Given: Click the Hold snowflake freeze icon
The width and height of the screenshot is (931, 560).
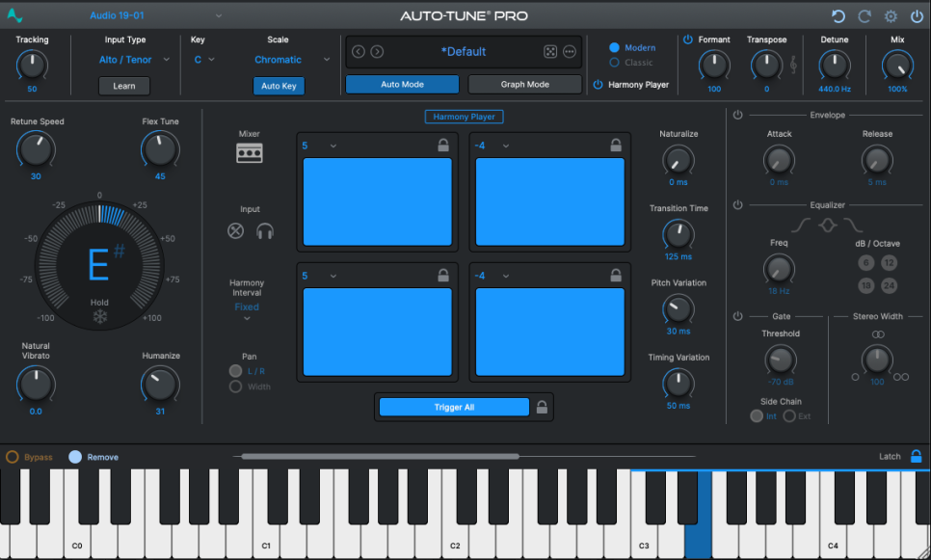Looking at the screenshot, I should click(100, 316).
